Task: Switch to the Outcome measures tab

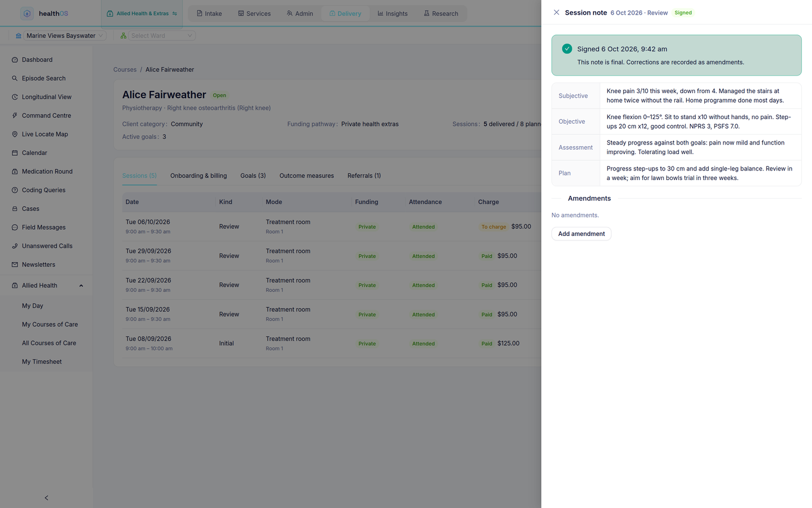Action: tap(307, 176)
